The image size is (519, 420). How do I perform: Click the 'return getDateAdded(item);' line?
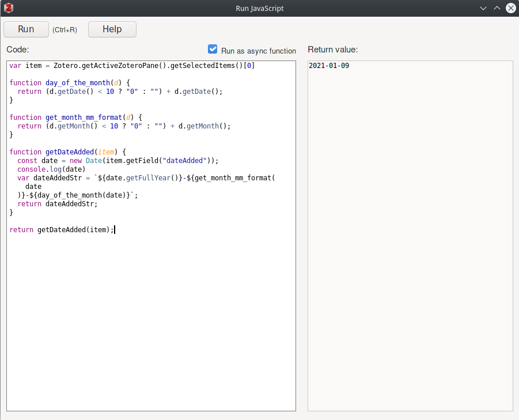[62, 230]
